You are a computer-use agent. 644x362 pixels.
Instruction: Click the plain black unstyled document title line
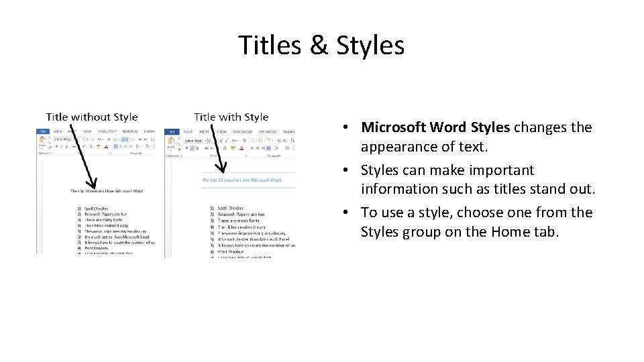pos(107,191)
